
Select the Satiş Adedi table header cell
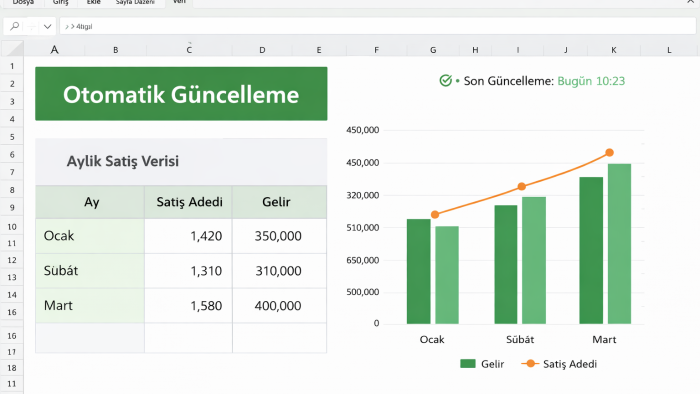coord(188,202)
